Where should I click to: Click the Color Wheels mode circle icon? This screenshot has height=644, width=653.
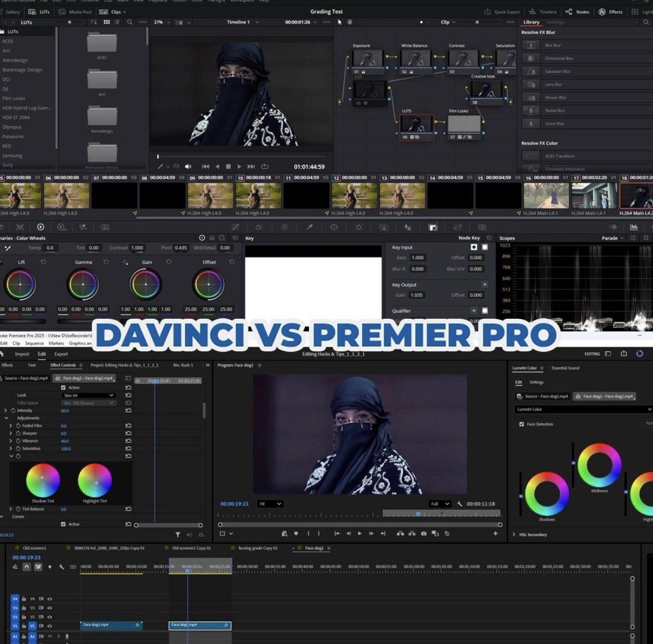(202, 238)
